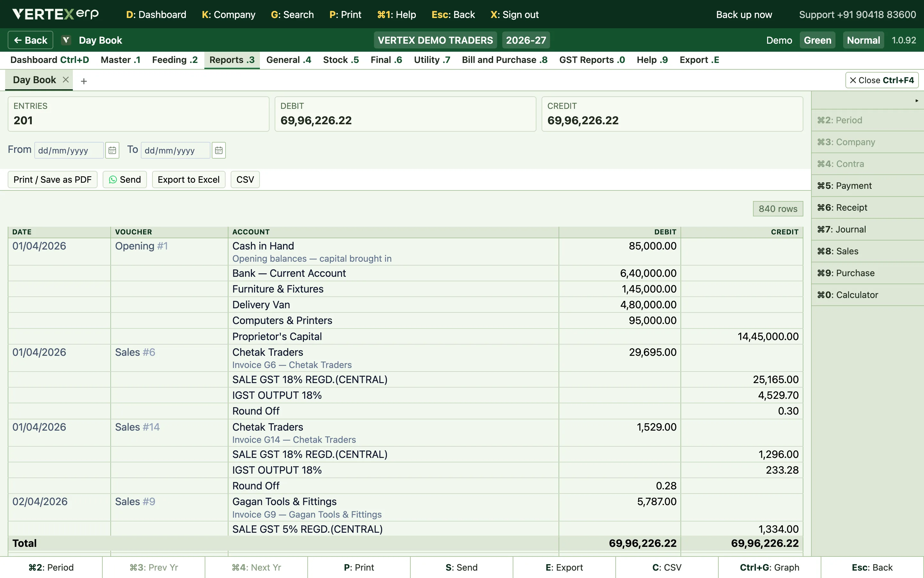924x578 pixels.
Task: Open the From date calendar picker
Action: tap(112, 150)
